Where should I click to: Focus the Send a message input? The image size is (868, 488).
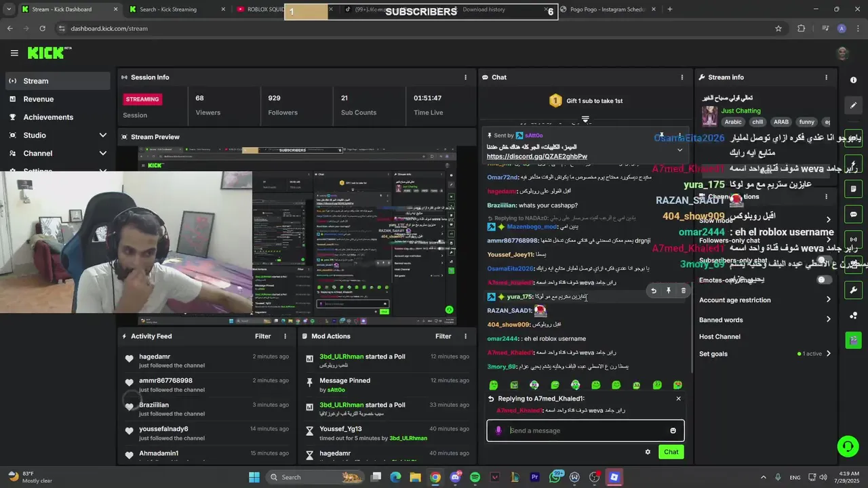pos(585,430)
